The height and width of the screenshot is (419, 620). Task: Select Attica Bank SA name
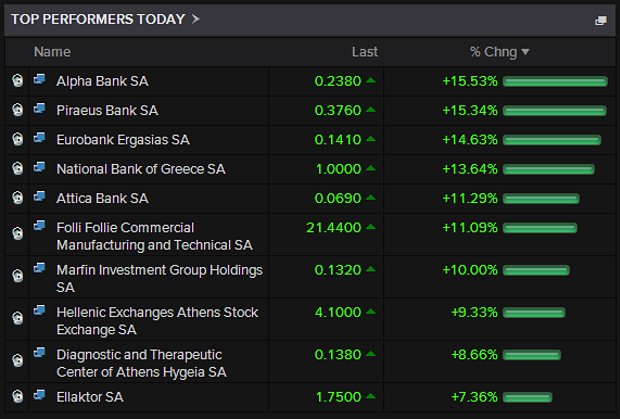point(102,198)
